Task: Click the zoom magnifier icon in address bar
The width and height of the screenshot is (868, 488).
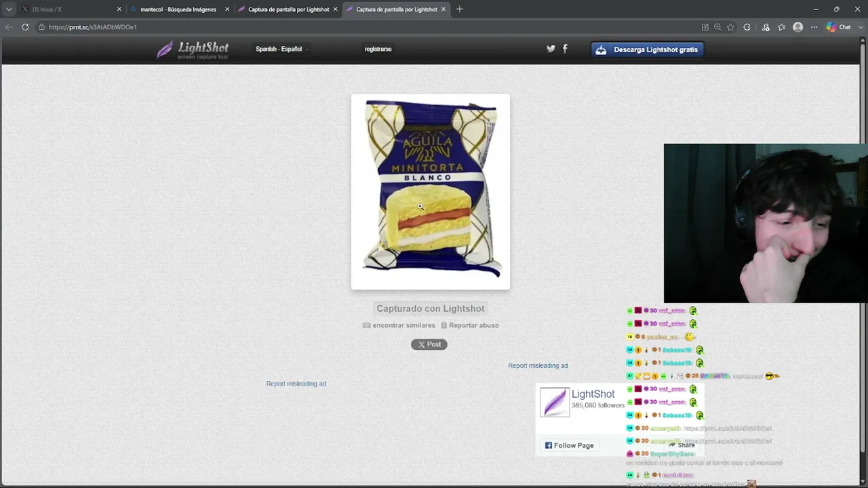Action: (x=717, y=27)
